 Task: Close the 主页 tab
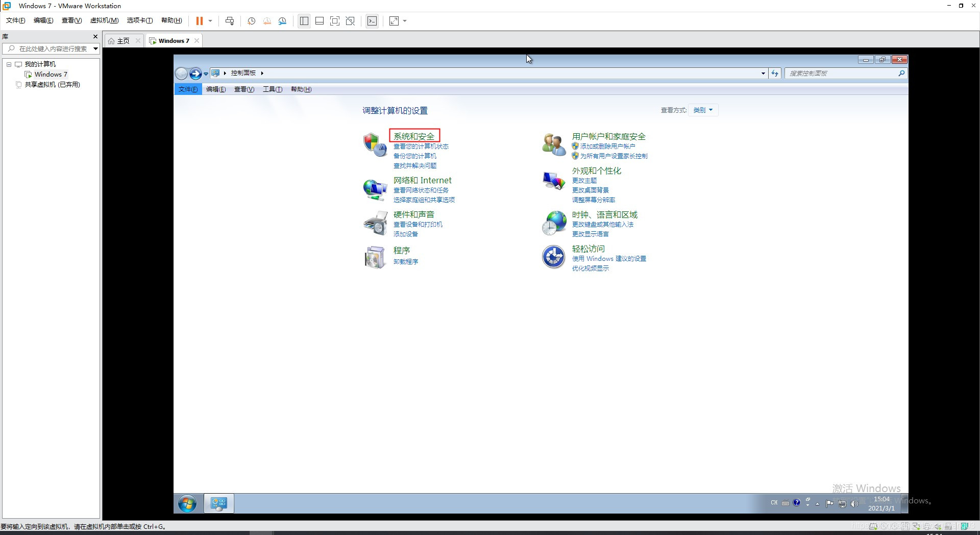point(138,41)
